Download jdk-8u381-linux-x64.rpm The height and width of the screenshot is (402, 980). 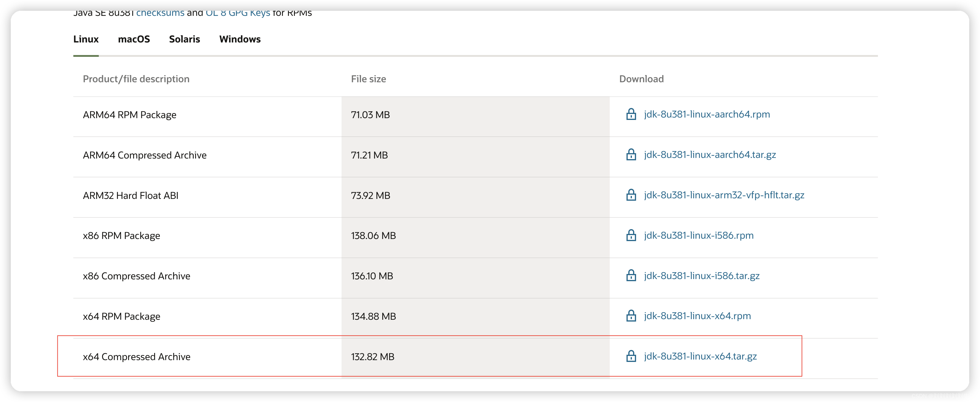[x=697, y=316]
